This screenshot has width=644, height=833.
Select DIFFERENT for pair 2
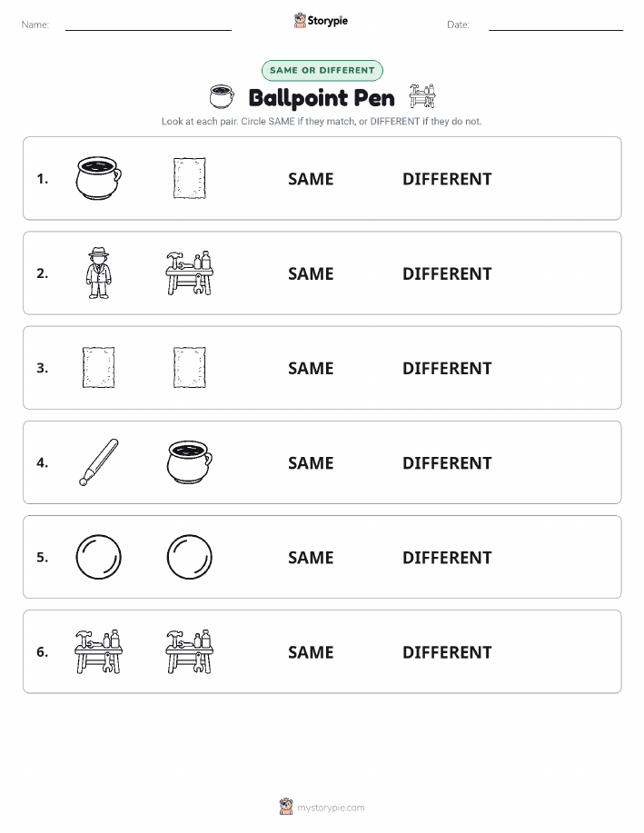[x=447, y=273]
